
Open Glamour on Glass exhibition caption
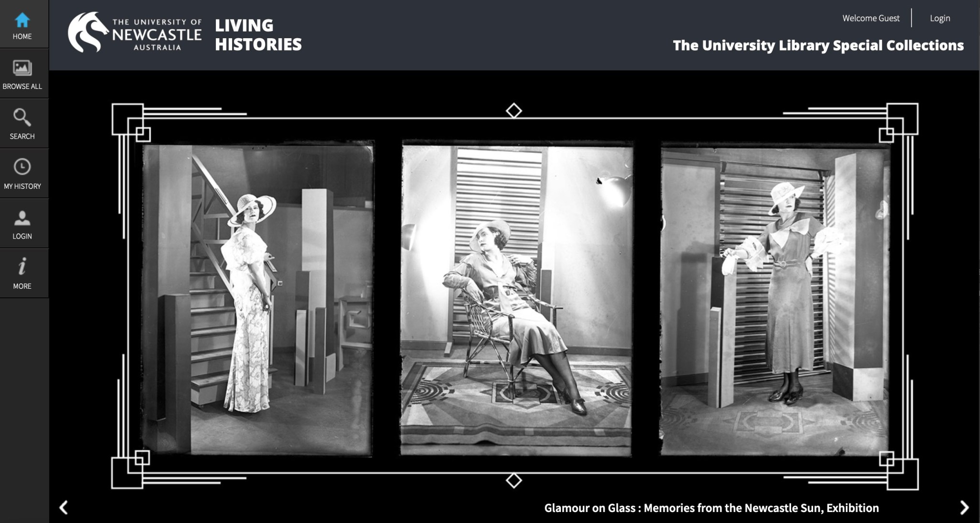[x=711, y=508]
